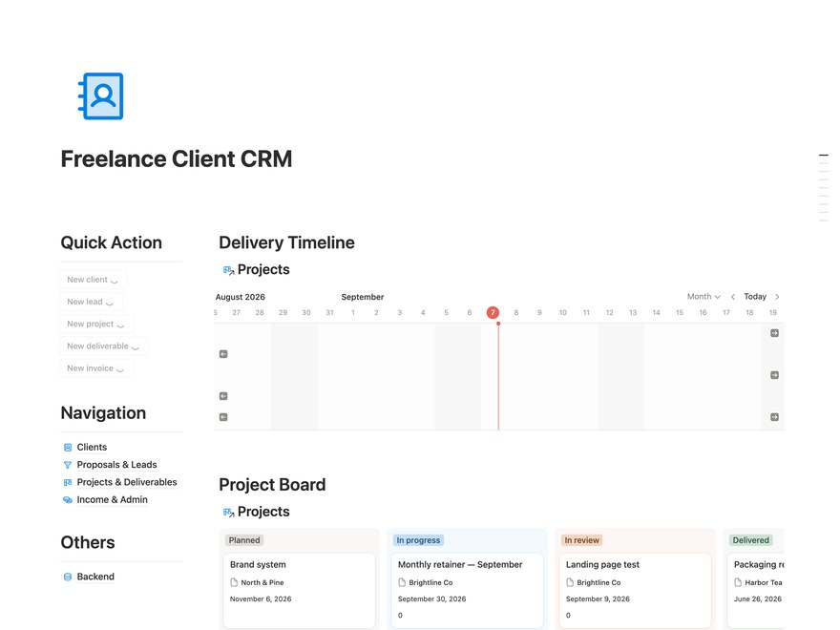The width and height of the screenshot is (840, 630).
Task: Click the Proposals & Leads funnel icon
Action: click(68, 465)
